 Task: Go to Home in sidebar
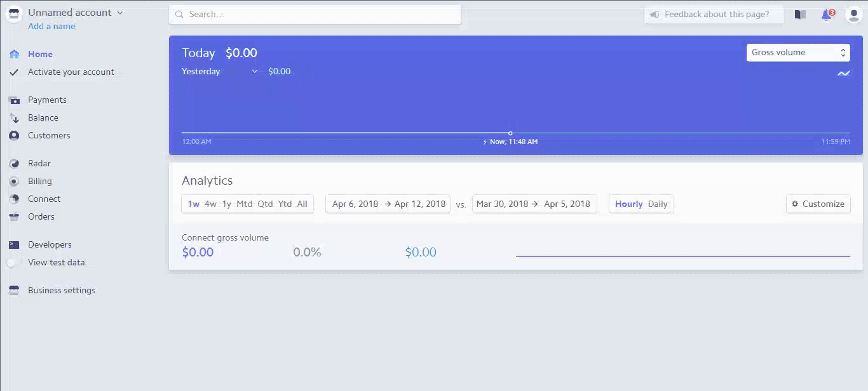(40, 54)
